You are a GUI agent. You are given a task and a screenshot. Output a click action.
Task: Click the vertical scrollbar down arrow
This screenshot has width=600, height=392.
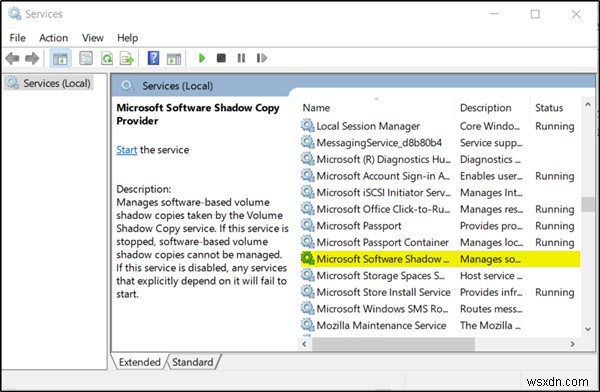tap(588, 329)
